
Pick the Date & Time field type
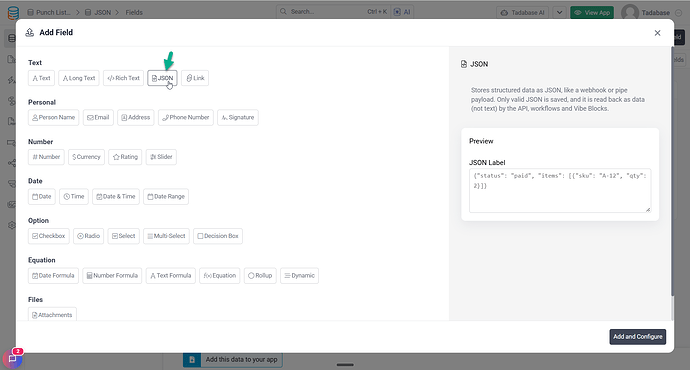point(116,196)
